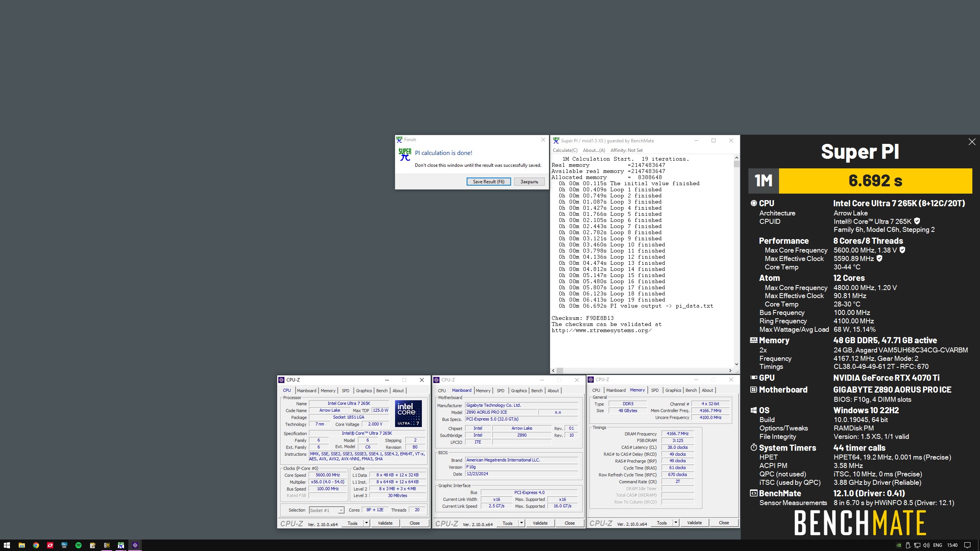Click Close button in Mainboard CPU-Z window

[x=569, y=523]
